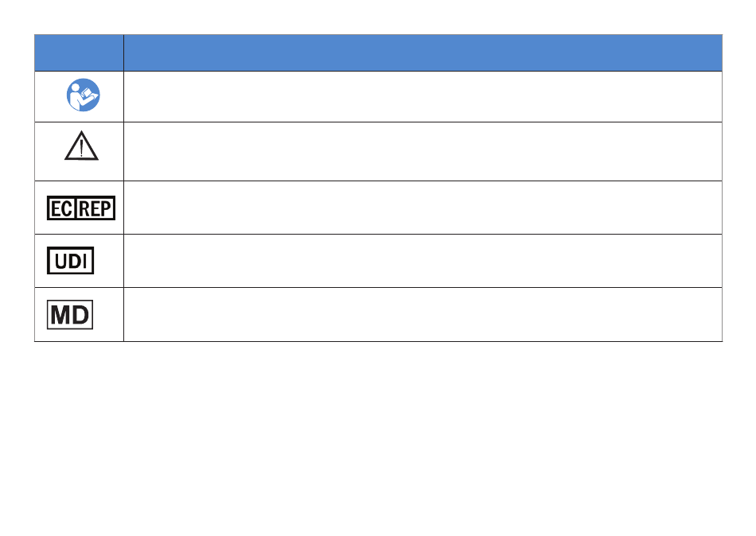Screen dimensions: 756x536
Task: Select the letter M in the MD symbol
Action: point(60,315)
